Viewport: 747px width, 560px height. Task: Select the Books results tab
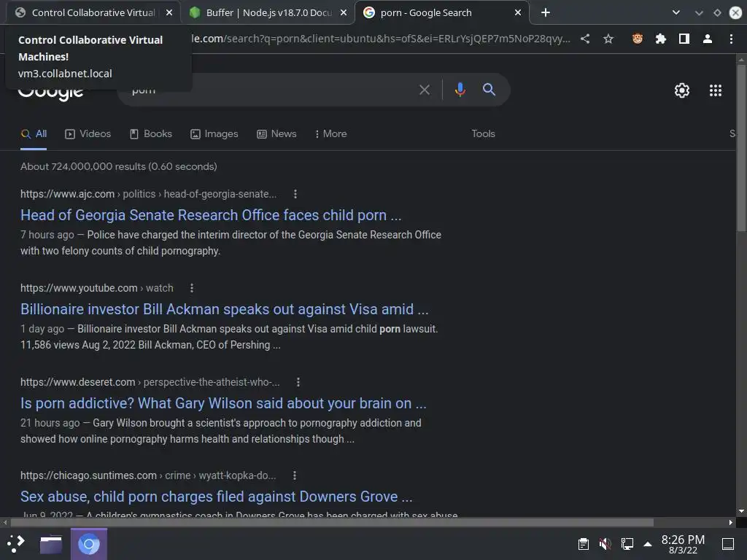(x=151, y=134)
